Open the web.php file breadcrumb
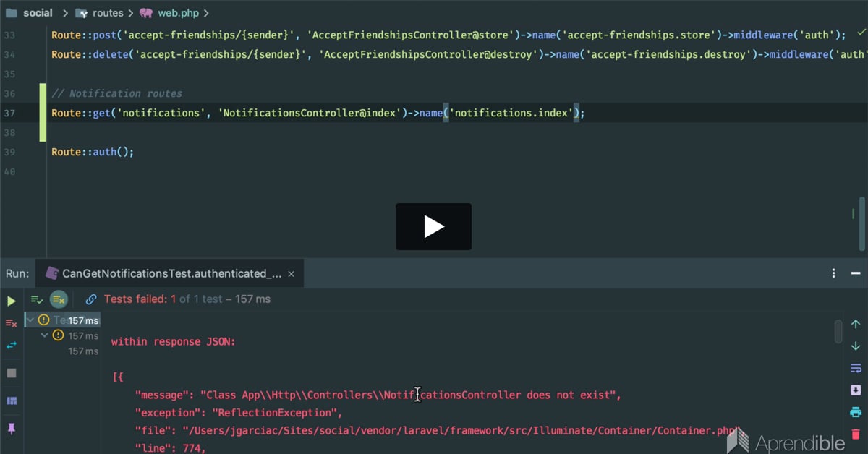 (170, 13)
